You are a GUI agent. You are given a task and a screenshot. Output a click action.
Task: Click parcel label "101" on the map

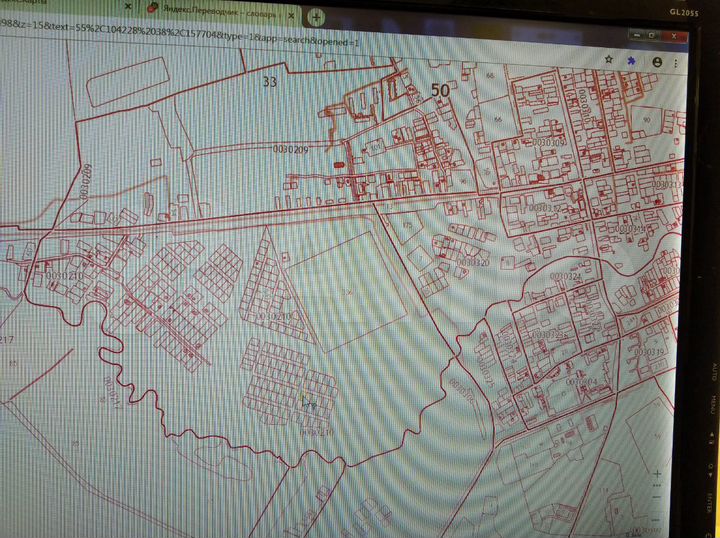(x=376, y=148)
